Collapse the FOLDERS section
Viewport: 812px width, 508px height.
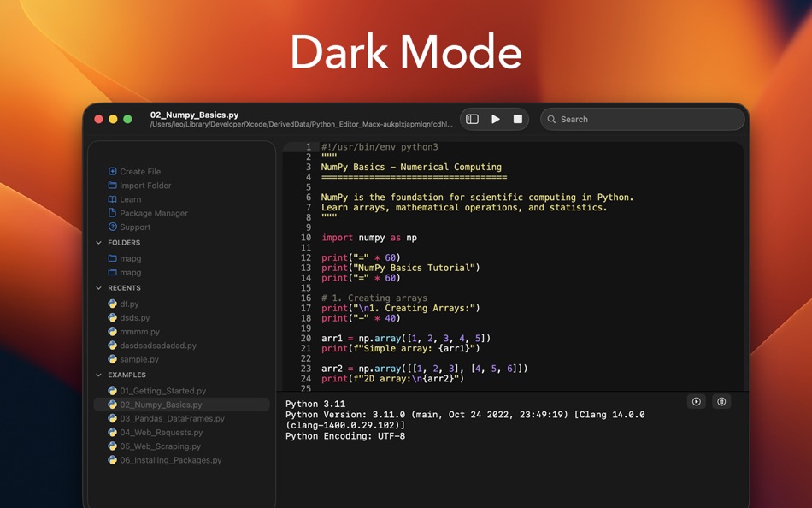click(x=100, y=243)
